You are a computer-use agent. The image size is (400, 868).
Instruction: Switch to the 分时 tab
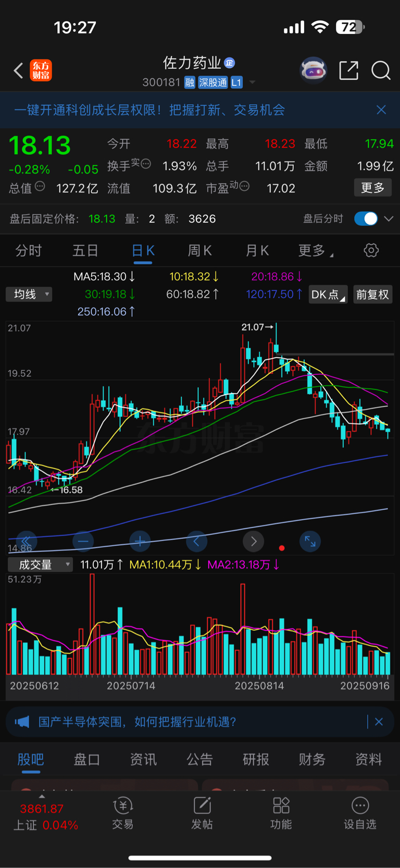29,251
